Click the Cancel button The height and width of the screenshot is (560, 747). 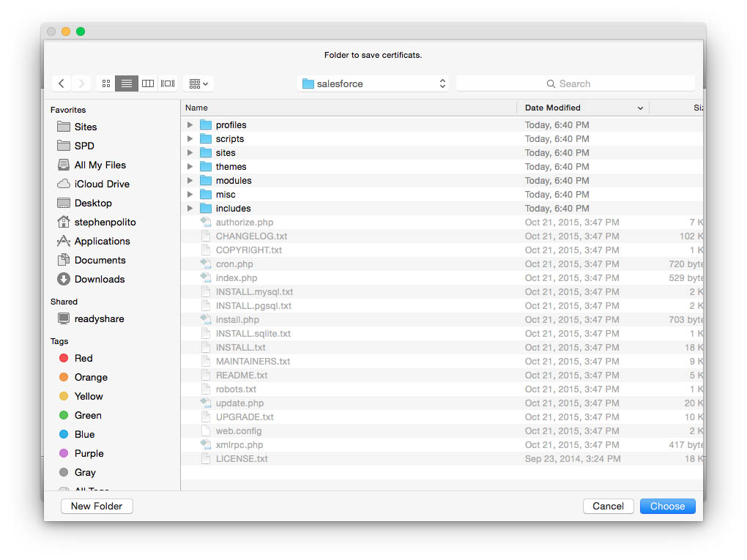pyautogui.click(x=608, y=506)
